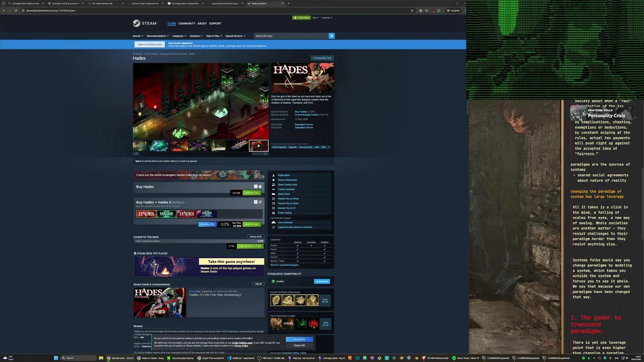Viewport: 644px width, 362px height.
Task: View all 49 Steam achievements
Action: [x=325, y=300]
